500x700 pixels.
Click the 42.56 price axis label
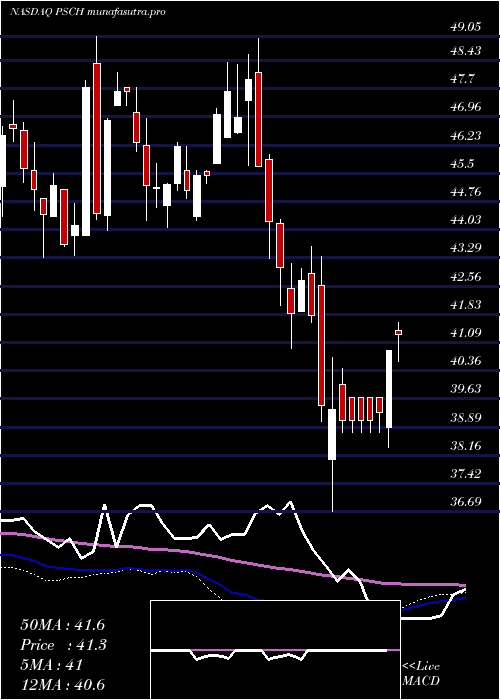tap(465, 277)
